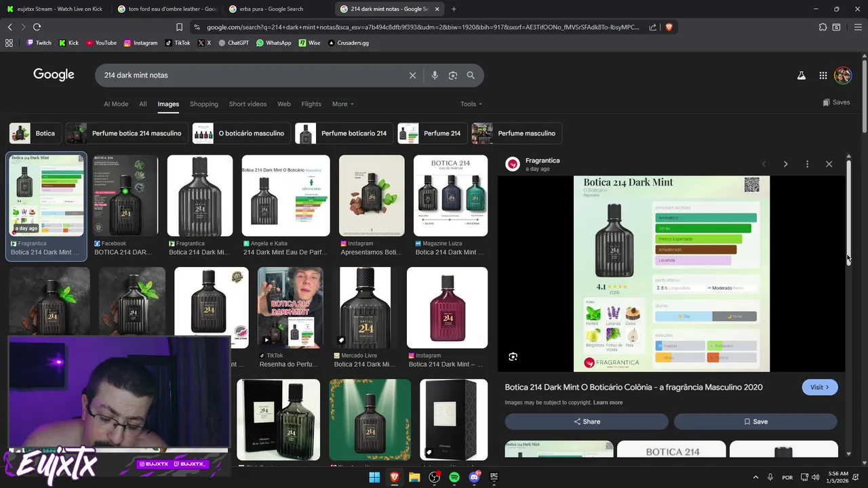Screen dimensions: 868x488
Task: Open the Magazine Luiza three-bottle thumbnail
Action: 450,196
